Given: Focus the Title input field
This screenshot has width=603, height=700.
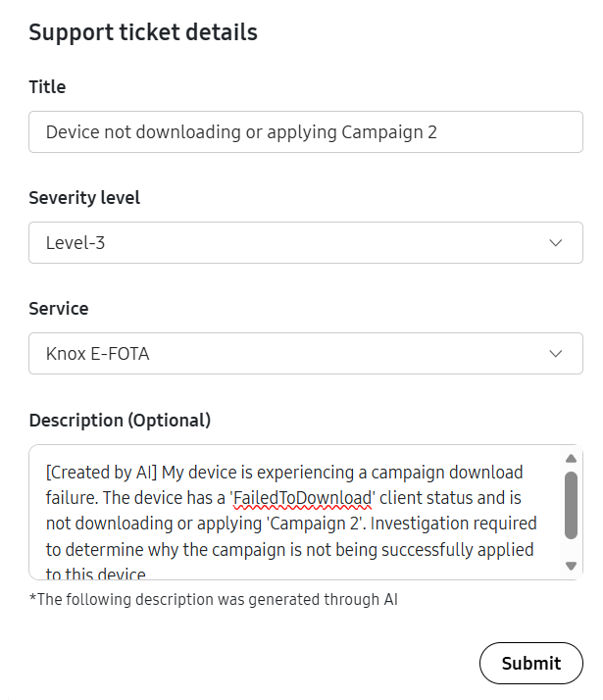Looking at the screenshot, I should coord(306,132).
